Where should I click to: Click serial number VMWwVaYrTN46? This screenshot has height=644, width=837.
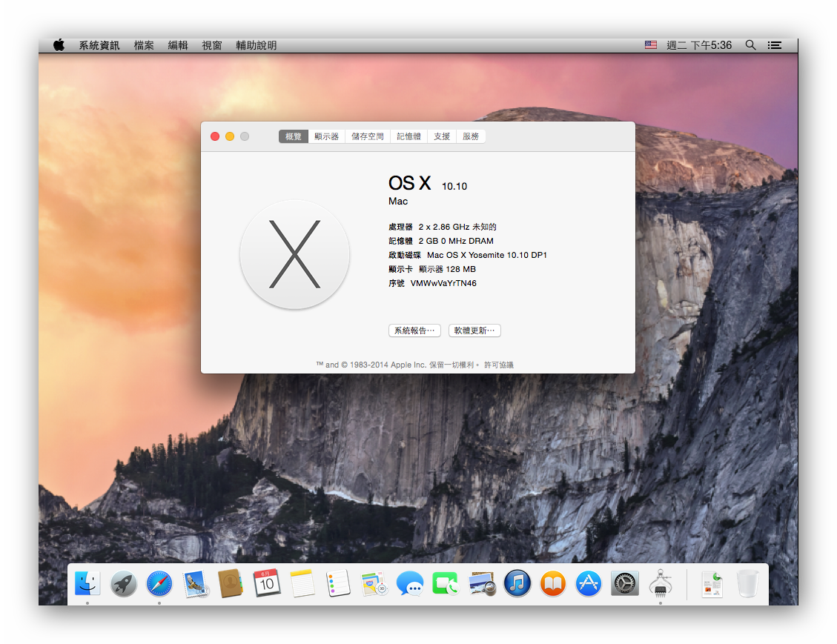tap(443, 283)
